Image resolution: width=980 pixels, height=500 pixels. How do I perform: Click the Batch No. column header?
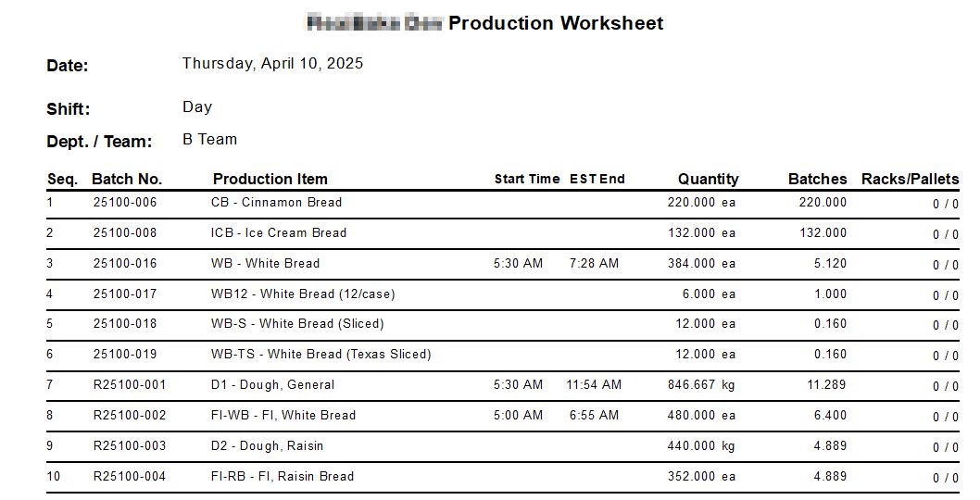click(127, 180)
